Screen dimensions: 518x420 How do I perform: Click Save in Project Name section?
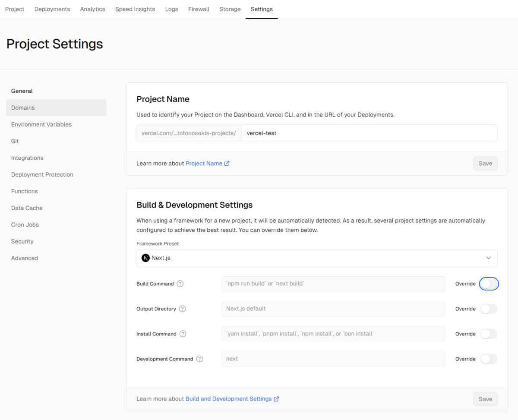pos(485,164)
